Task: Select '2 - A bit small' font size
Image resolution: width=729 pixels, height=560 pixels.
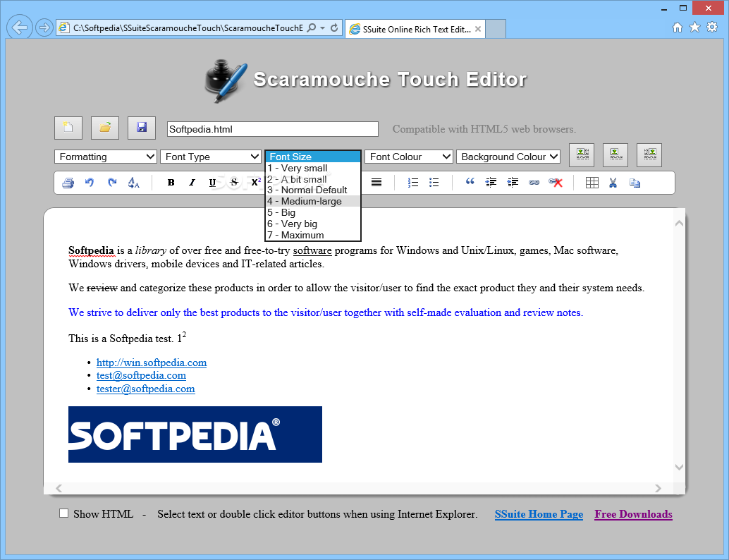Action: coord(313,179)
